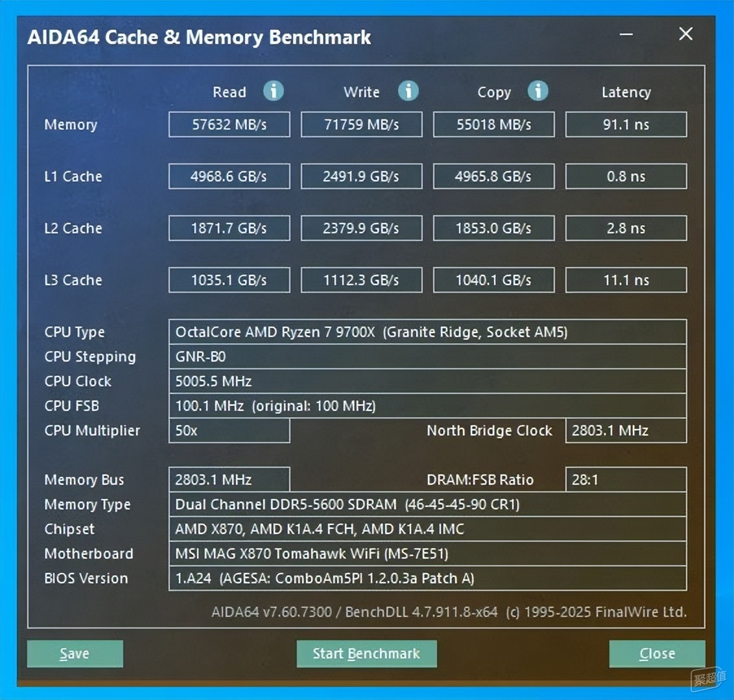Minimize the AIDA64 benchmark window
This screenshot has width=734, height=700.
626,34
